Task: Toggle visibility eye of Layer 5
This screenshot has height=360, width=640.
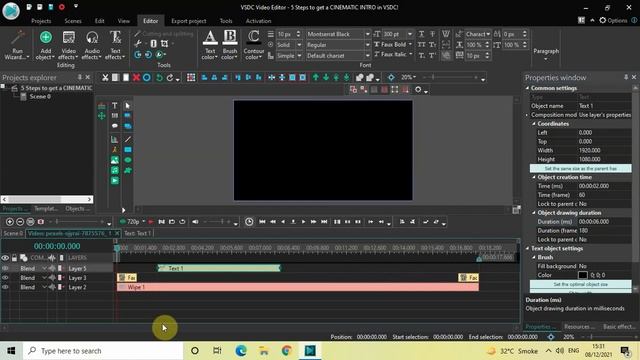Action: pos(5,268)
